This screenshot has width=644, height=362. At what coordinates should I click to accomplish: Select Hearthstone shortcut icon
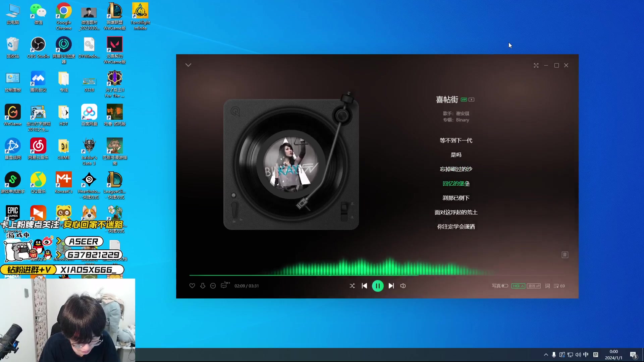[x=89, y=185]
